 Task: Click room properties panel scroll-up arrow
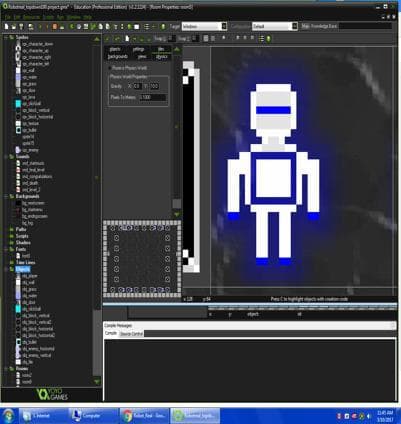[177, 50]
